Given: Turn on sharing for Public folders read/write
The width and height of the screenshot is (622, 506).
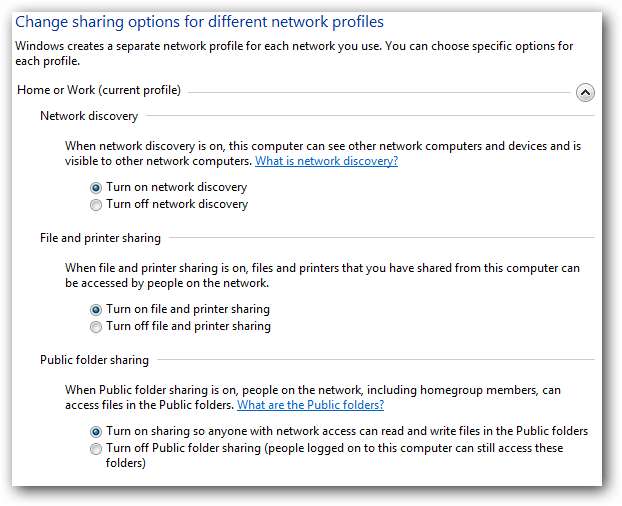Looking at the screenshot, I should pos(96,432).
